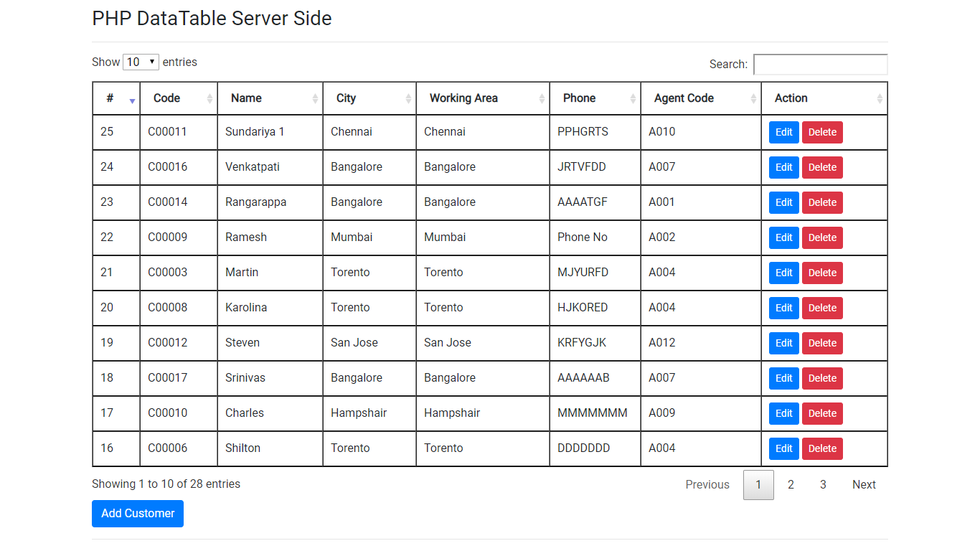Click the sort arrows on the Action column
980x551 pixels.
[x=879, y=98]
